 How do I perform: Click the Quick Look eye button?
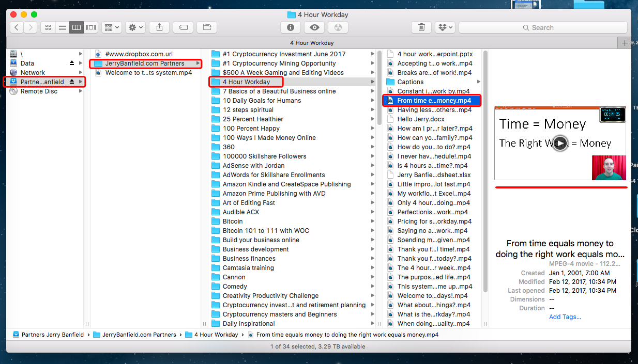point(314,27)
